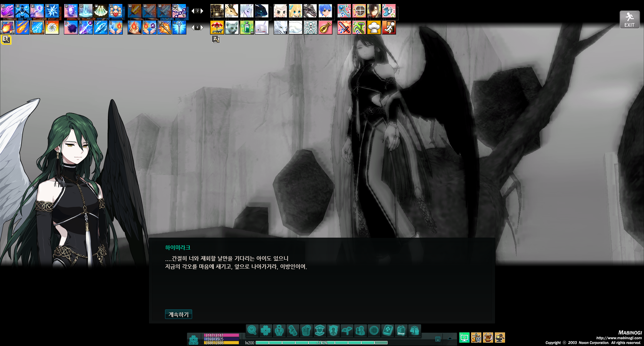Screen dimensions: 644x346
Task: Click the running man exit skill icon
Action: pyautogui.click(x=389, y=28)
